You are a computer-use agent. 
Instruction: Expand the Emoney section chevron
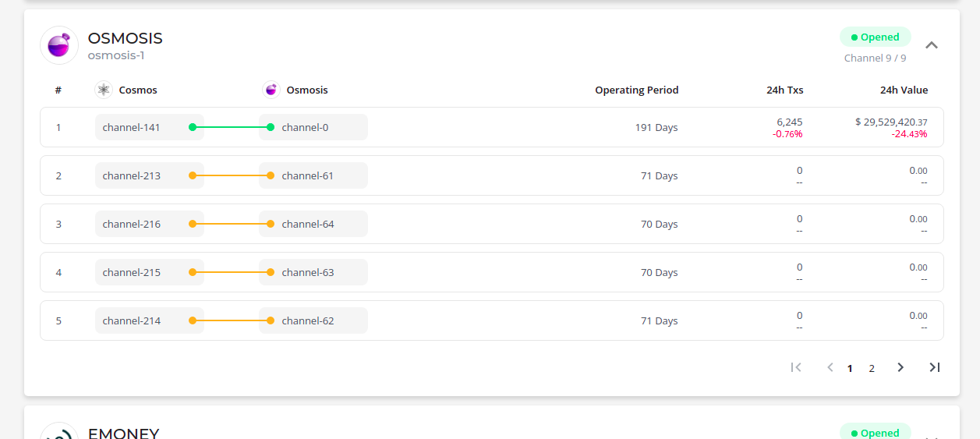[x=932, y=435]
